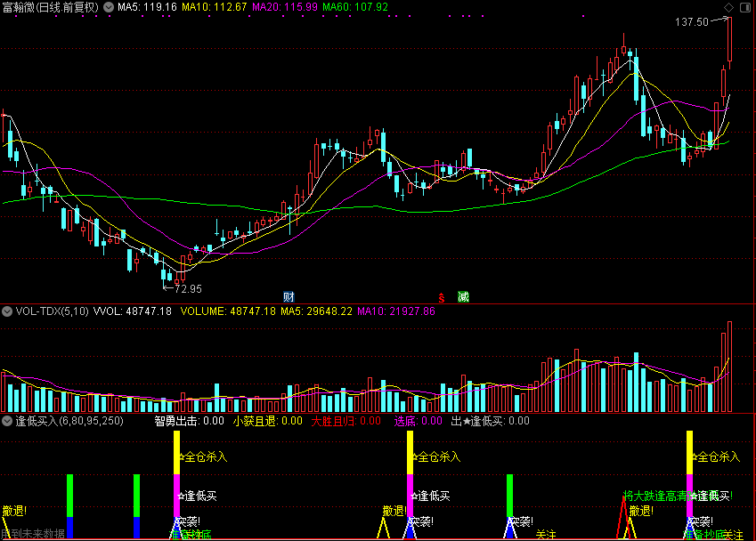Viewport: 756px width, 541px height.
Task: Select the VOLUME: 48747.18 value
Action: [228, 311]
